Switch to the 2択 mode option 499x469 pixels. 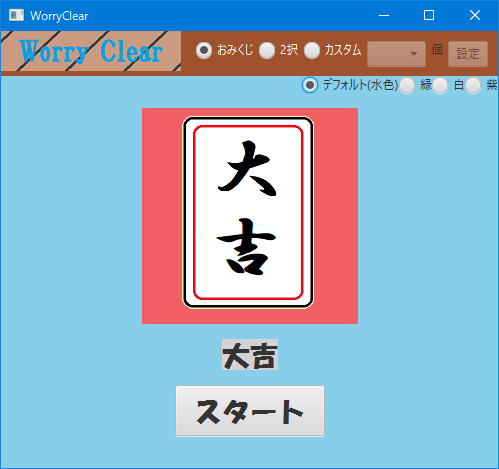(267, 51)
